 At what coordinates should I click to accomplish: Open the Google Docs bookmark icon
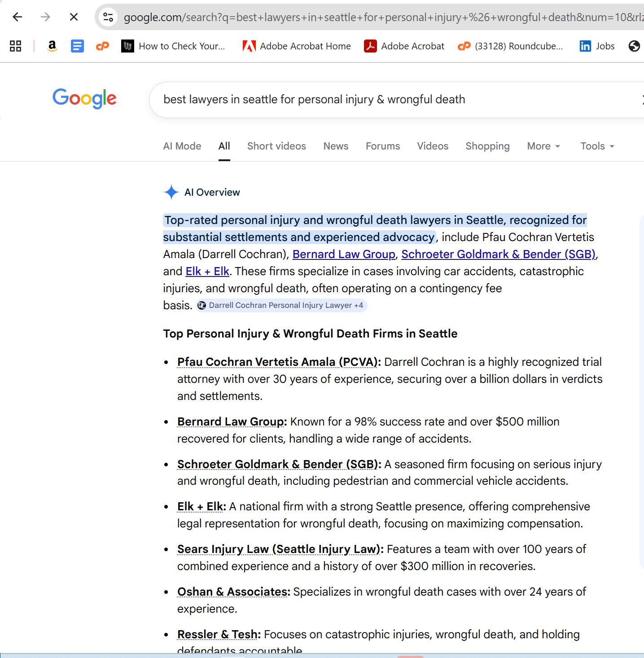coord(77,46)
